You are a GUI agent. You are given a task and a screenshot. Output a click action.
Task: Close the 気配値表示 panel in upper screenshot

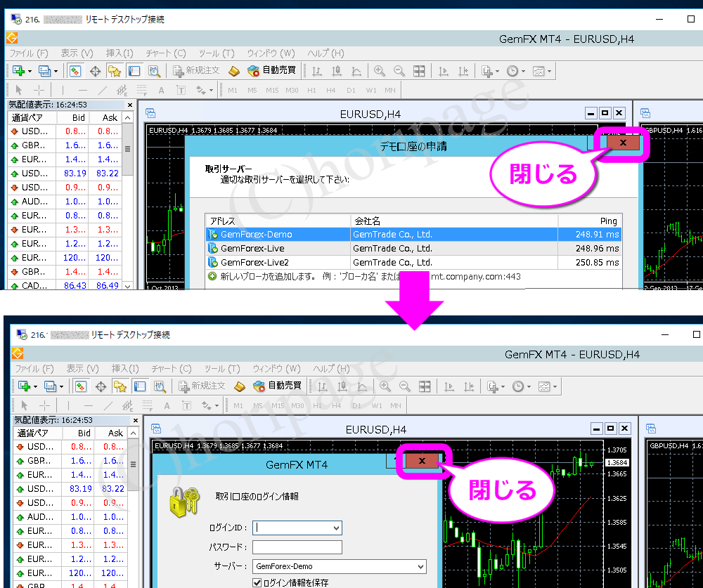pyautogui.click(x=130, y=105)
